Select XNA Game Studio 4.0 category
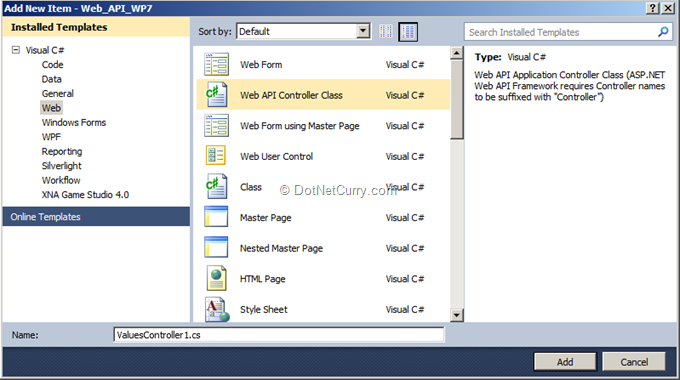Screen dimensions: 680x380 [85, 195]
